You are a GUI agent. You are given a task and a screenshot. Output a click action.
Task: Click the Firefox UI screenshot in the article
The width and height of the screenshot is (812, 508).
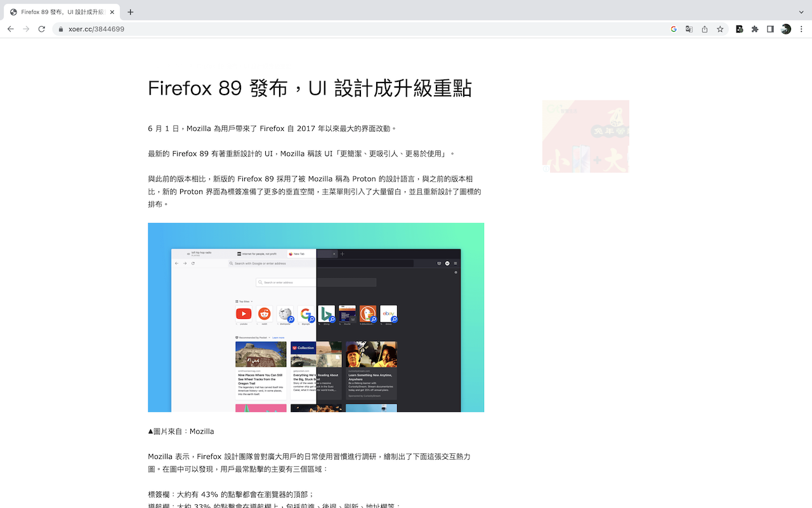click(315, 317)
